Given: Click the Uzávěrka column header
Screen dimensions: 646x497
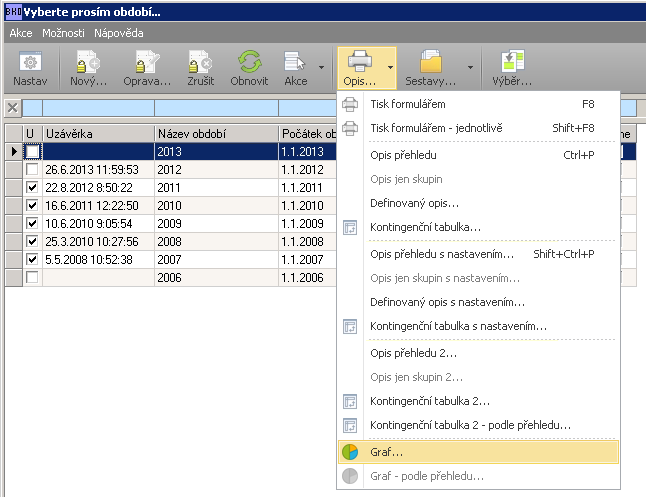Looking at the screenshot, I should pos(98,134).
